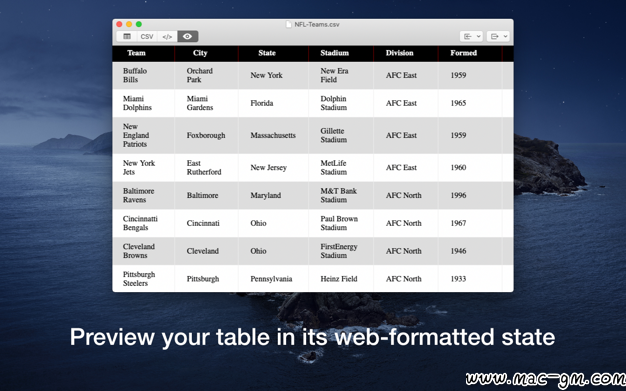Viewport: 626px width, 391px height.
Task: Select the Buffalo Bills cell
Action: pos(143,75)
